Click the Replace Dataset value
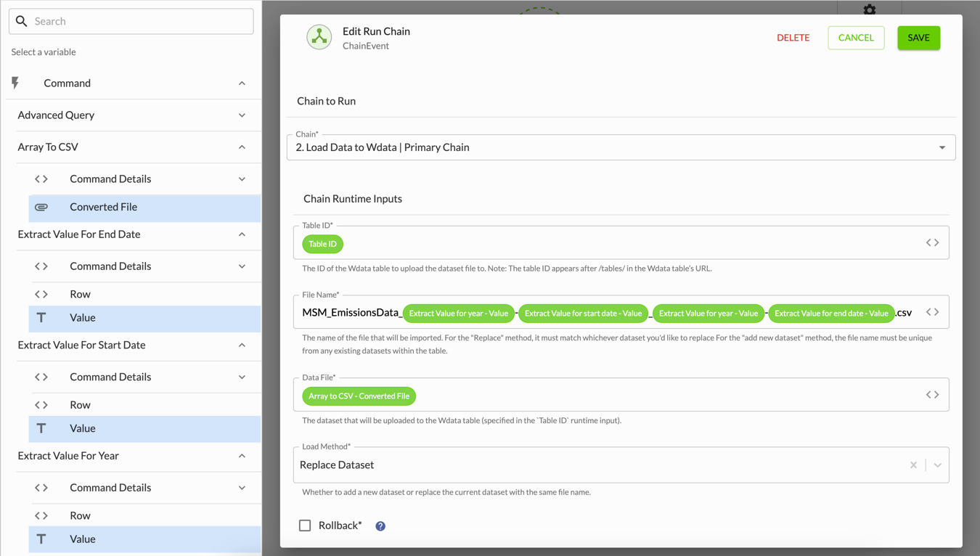This screenshot has height=556, width=980. click(337, 465)
